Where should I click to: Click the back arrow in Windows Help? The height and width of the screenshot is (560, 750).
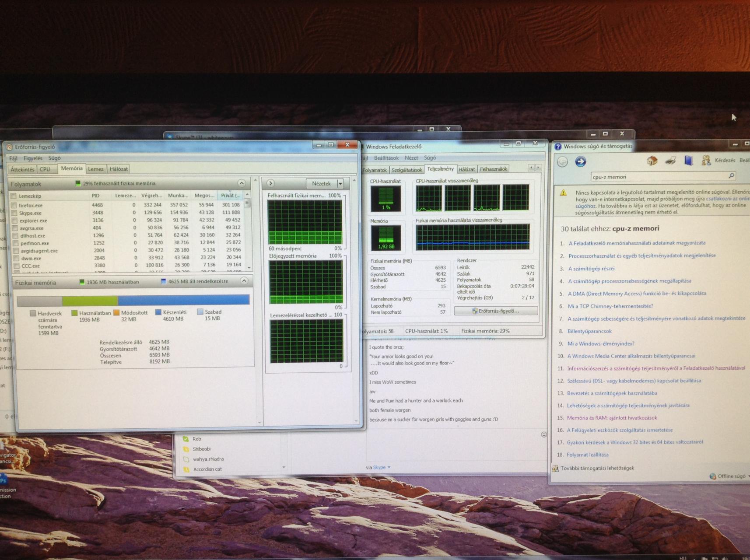tap(563, 162)
